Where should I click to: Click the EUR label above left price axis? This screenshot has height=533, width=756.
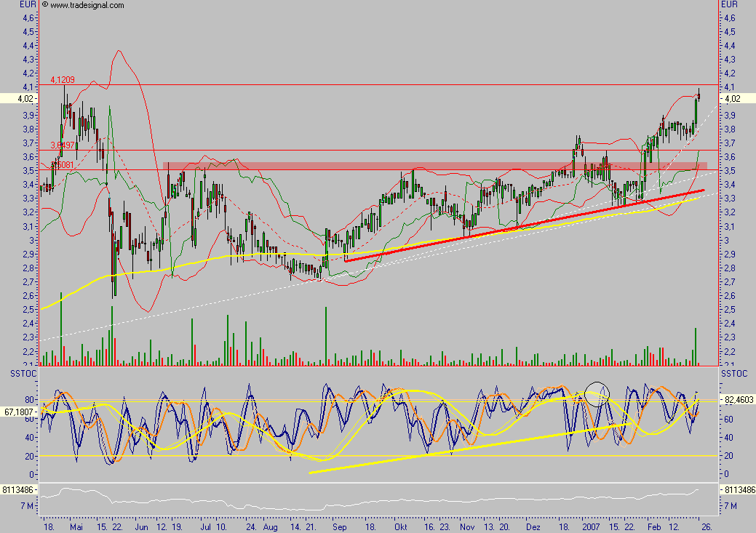pos(28,4)
